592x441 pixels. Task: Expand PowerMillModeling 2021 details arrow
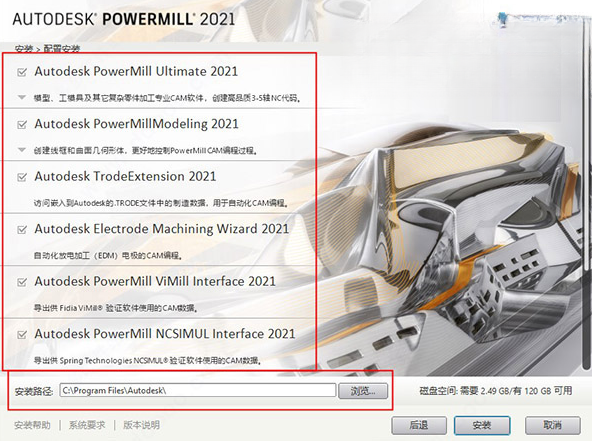point(22,150)
